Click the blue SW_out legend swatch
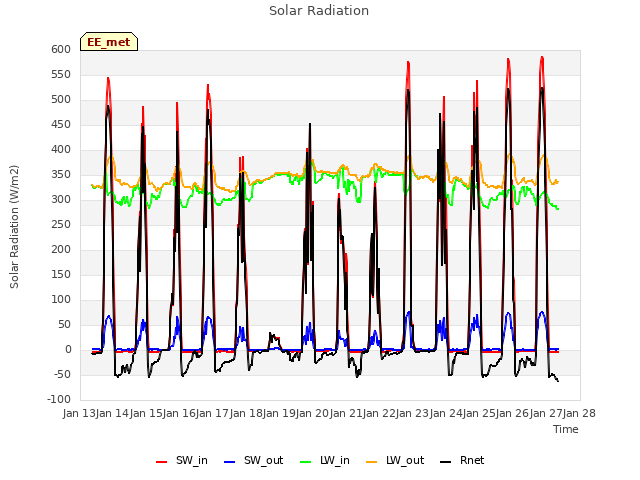Image resolution: width=640 pixels, height=480 pixels. [230, 462]
